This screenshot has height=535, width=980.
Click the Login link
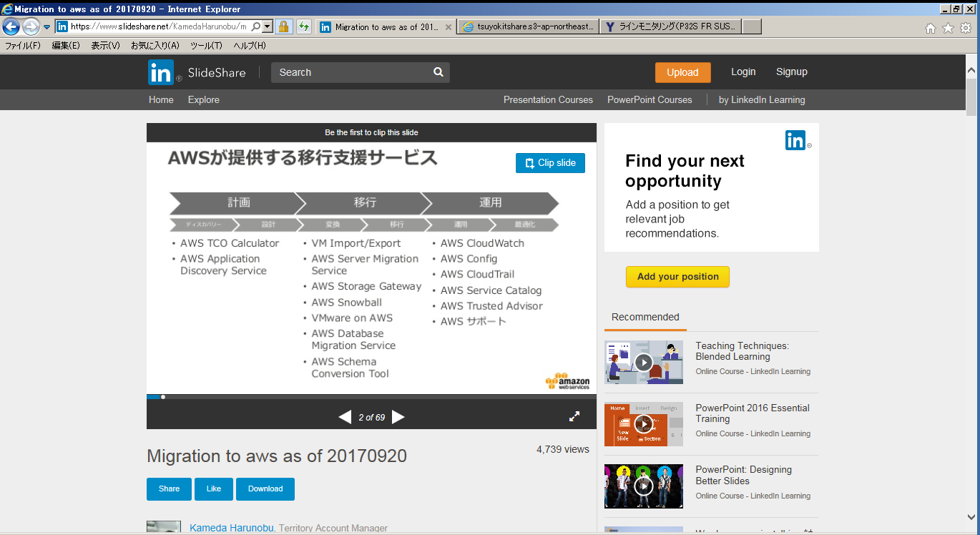[743, 72]
